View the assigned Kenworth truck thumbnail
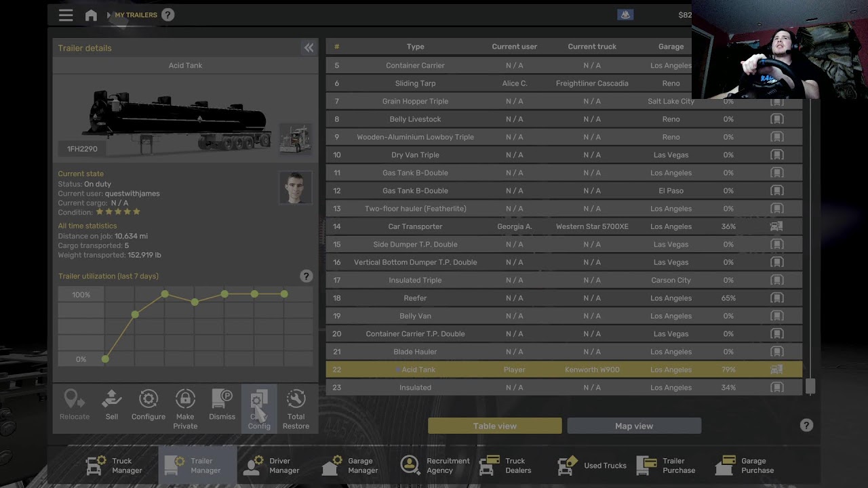 click(x=296, y=139)
